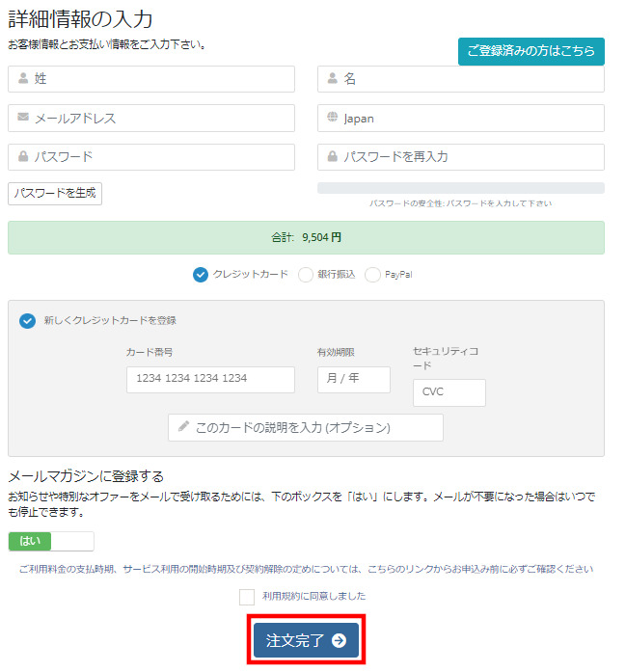
Task: Open the Japan country dropdown
Action: point(461,119)
